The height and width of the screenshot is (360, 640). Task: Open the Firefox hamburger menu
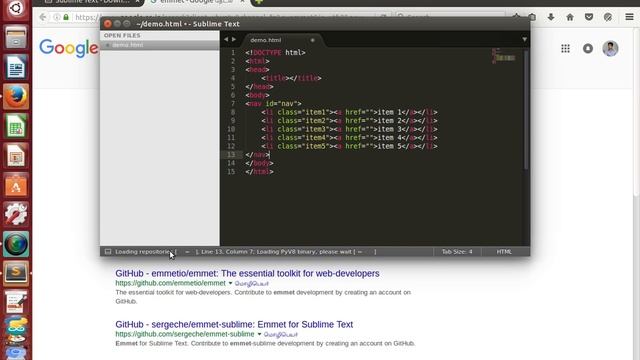pyautogui.click(x=629, y=17)
